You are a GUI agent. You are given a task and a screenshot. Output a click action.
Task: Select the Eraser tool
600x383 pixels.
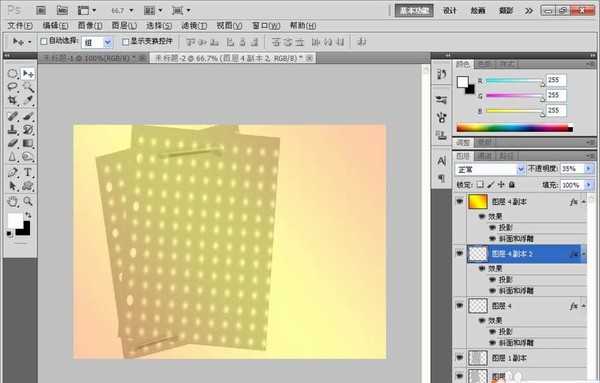[x=13, y=143]
